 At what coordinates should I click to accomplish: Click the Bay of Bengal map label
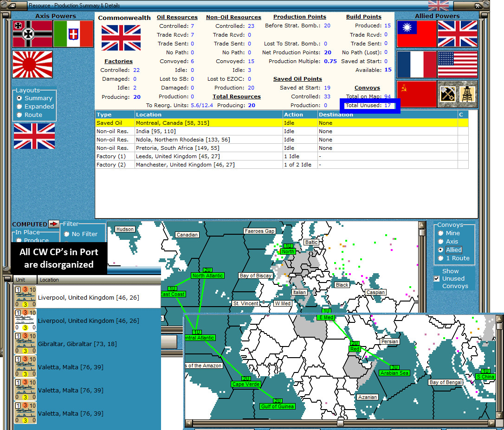tap(446, 382)
